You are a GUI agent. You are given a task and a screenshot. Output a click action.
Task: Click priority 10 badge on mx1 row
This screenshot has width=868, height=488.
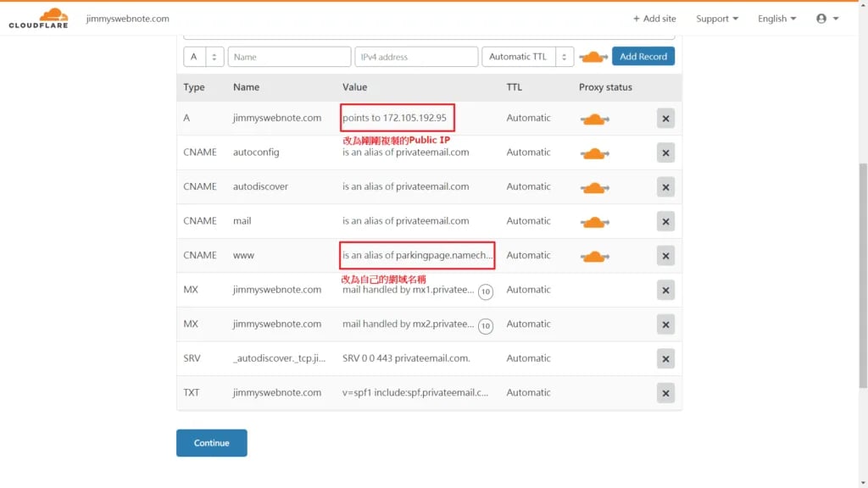tap(486, 291)
